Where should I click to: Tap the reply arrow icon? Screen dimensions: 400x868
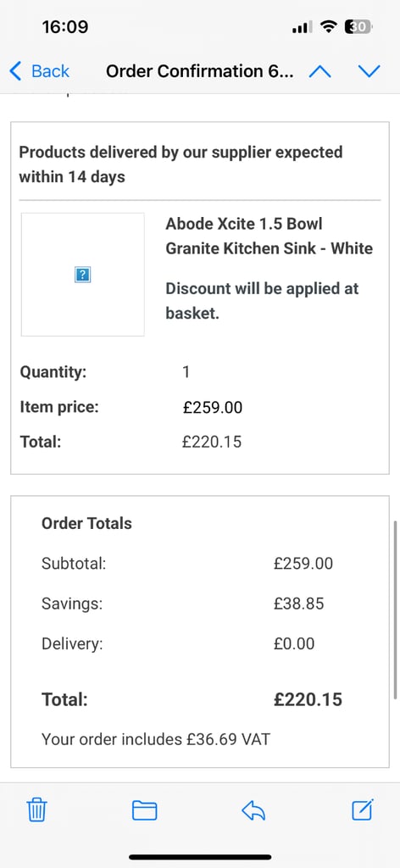[253, 810]
